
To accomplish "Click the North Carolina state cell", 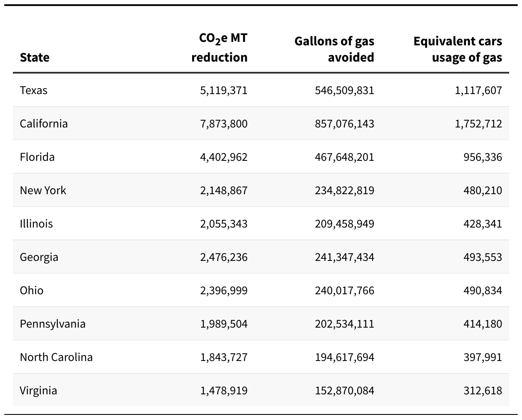I will 56,357.
